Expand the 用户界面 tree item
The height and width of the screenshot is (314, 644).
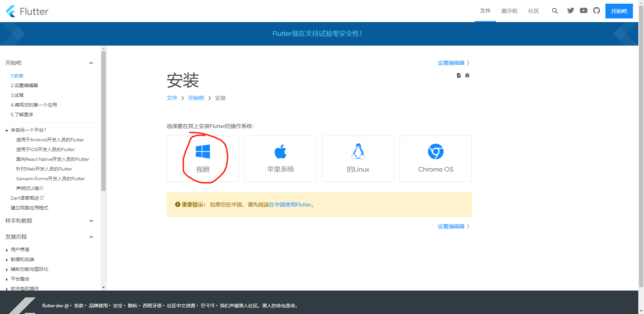(x=7, y=250)
